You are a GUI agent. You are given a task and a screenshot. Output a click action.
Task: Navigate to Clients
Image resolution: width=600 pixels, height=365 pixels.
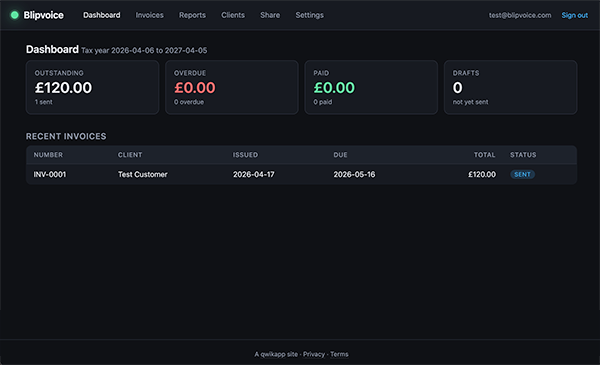click(x=233, y=15)
